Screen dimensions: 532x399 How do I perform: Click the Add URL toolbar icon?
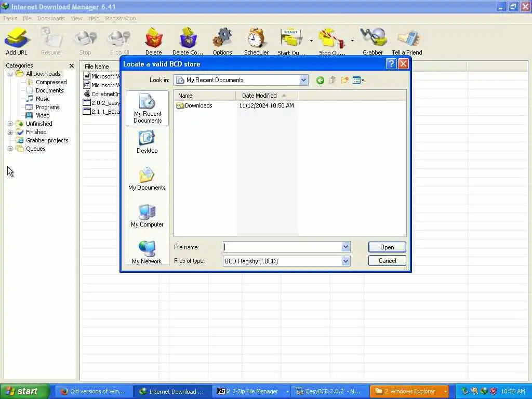pos(16,42)
